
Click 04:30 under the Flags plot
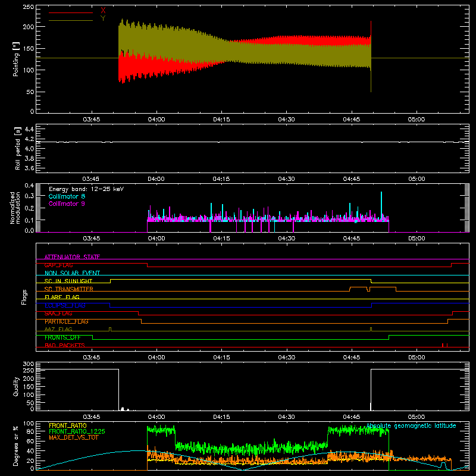[x=286, y=358]
